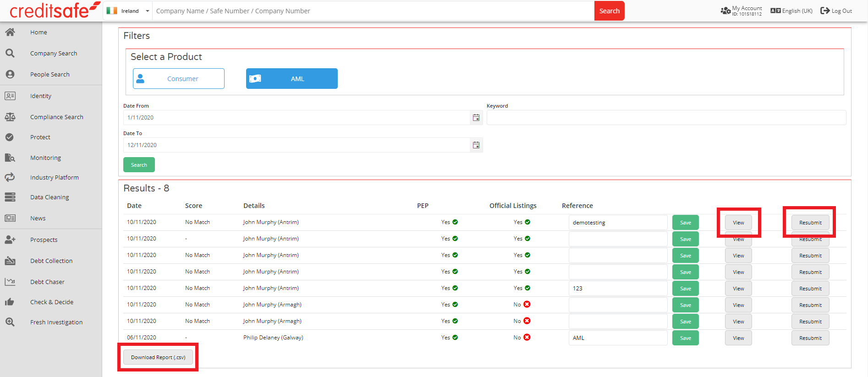Open the Date To calendar picker

pyautogui.click(x=476, y=145)
